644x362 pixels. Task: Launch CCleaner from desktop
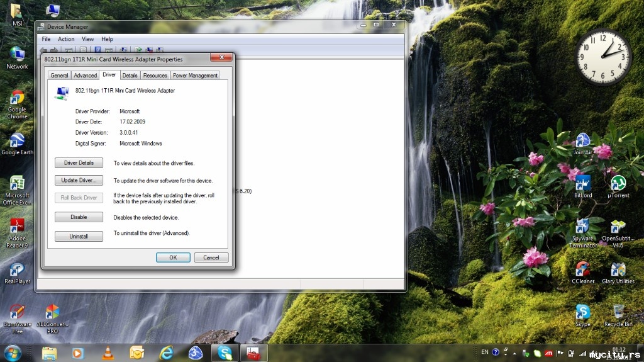click(x=583, y=273)
